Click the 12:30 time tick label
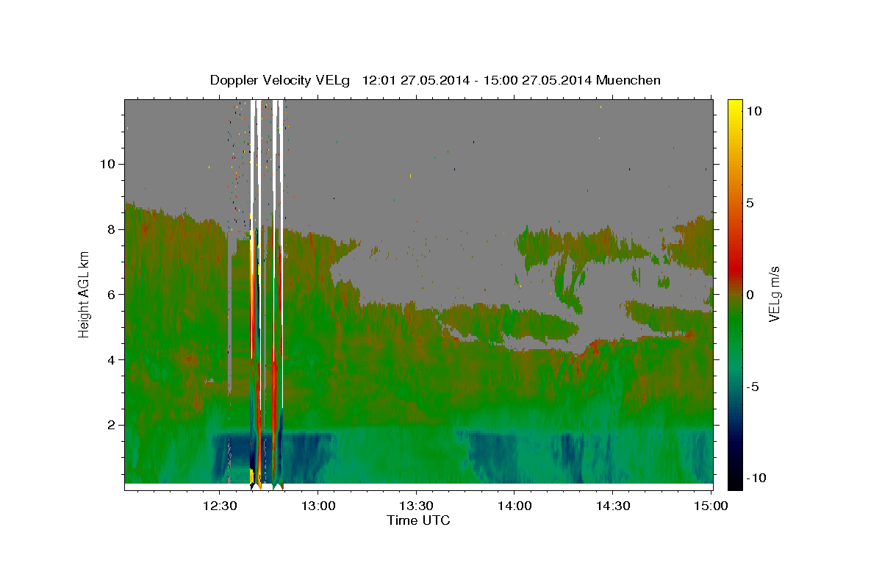882x588 pixels. tap(220, 506)
